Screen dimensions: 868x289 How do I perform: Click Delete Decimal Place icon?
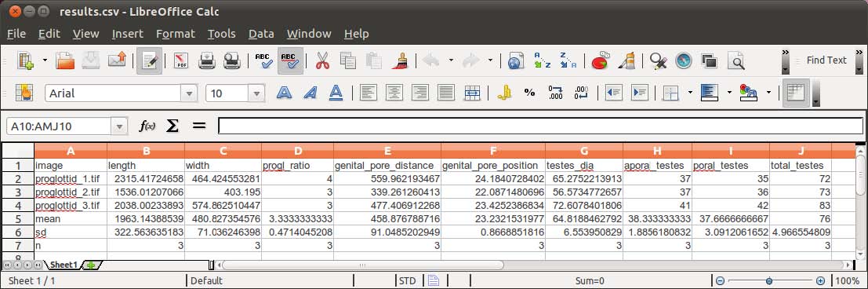(581, 93)
